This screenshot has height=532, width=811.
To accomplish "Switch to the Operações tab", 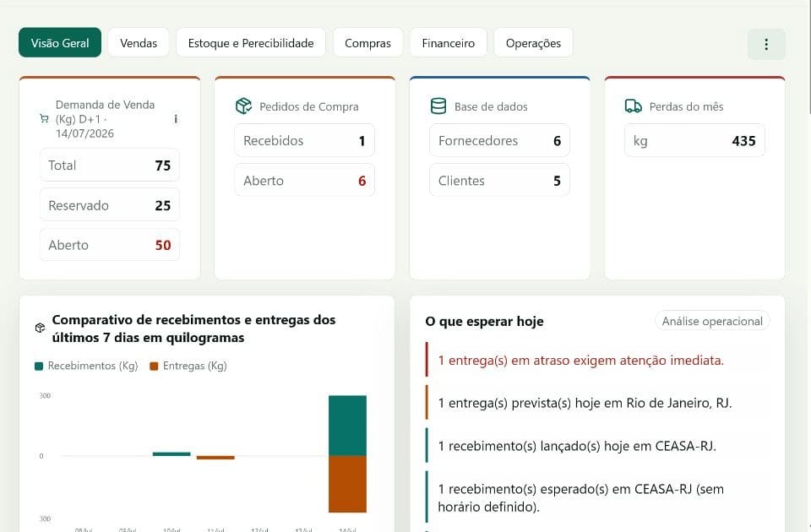I will (533, 43).
